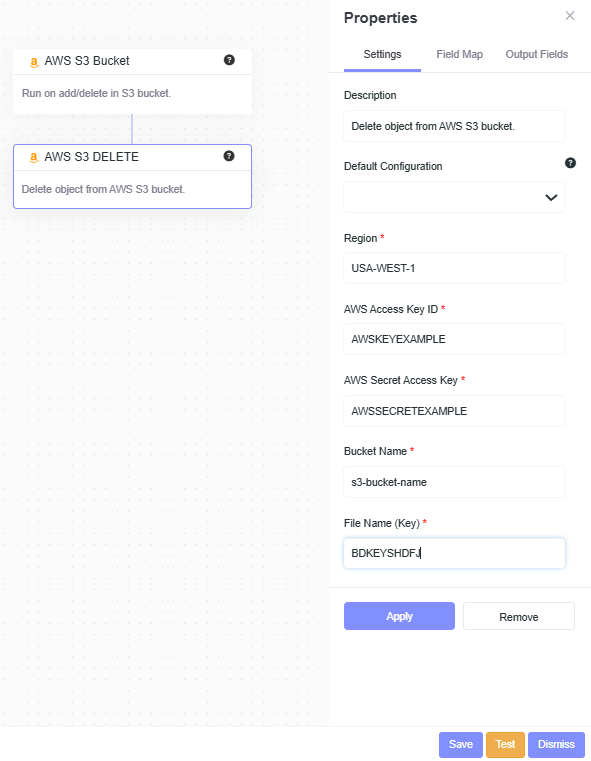
Task: Run the orange Test button
Action: [505, 744]
